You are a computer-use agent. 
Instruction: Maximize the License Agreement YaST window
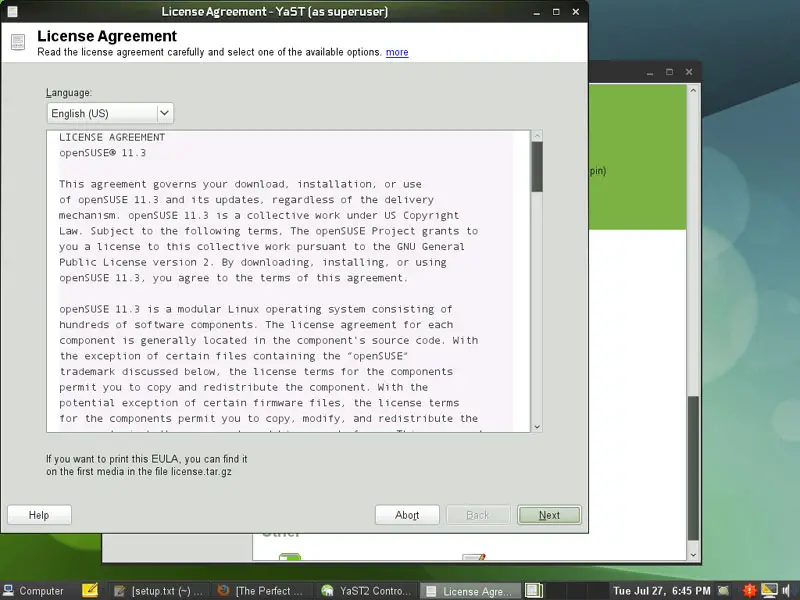point(556,12)
